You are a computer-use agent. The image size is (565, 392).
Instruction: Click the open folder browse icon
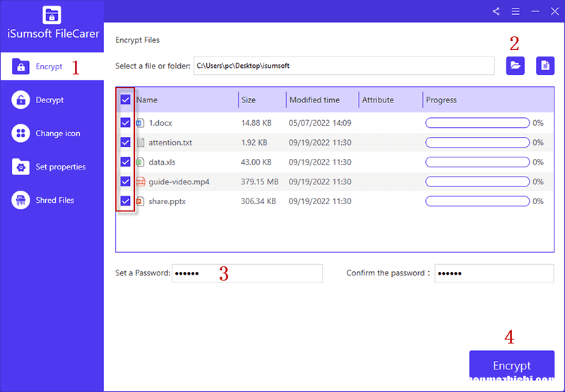pos(516,66)
